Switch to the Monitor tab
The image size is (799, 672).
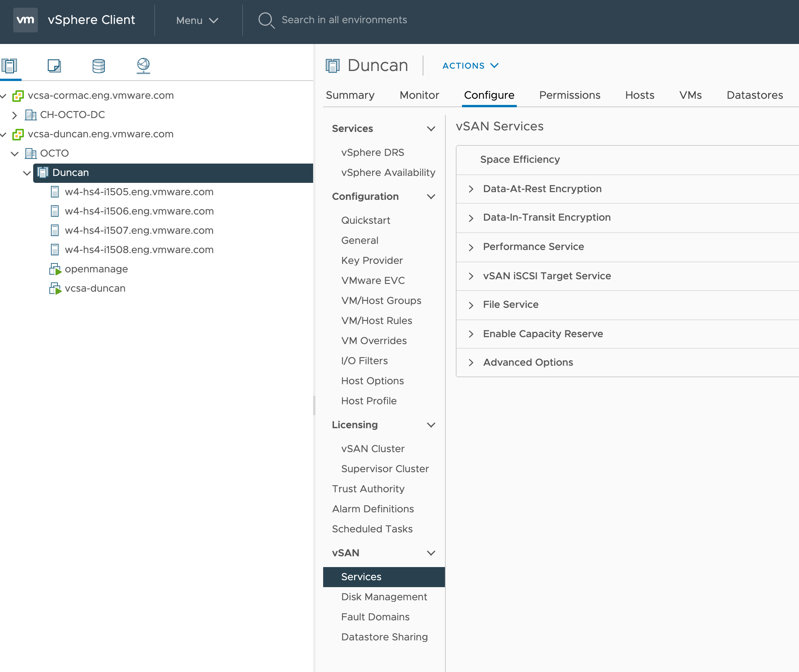click(x=419, y=95)
